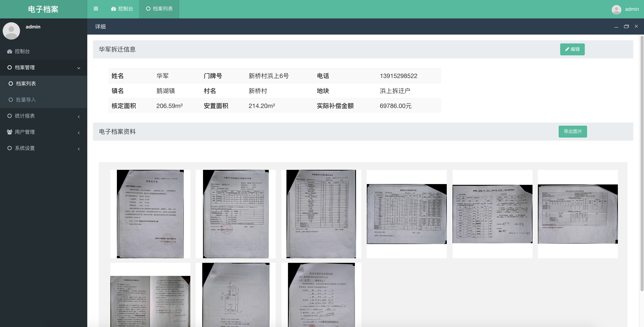
Task: Open the fifth thumbnail with handwritten signatures
Action: click(492, 214)
